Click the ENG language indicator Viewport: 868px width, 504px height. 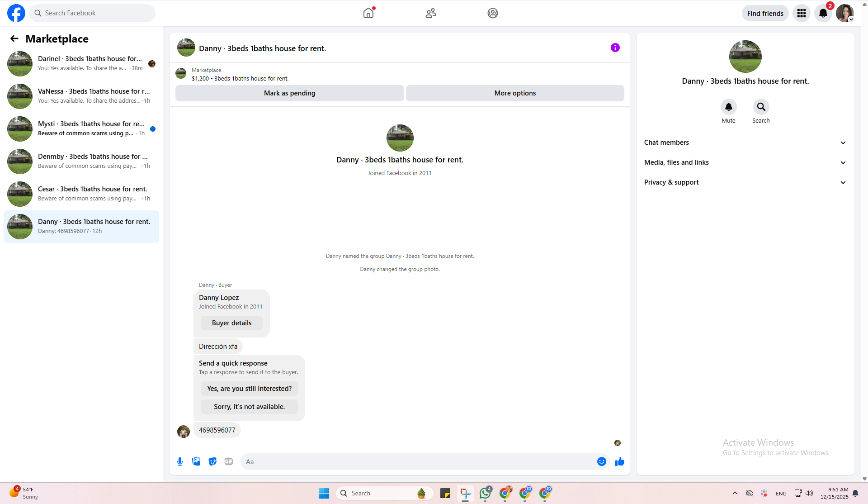click(x=781, y=494)
